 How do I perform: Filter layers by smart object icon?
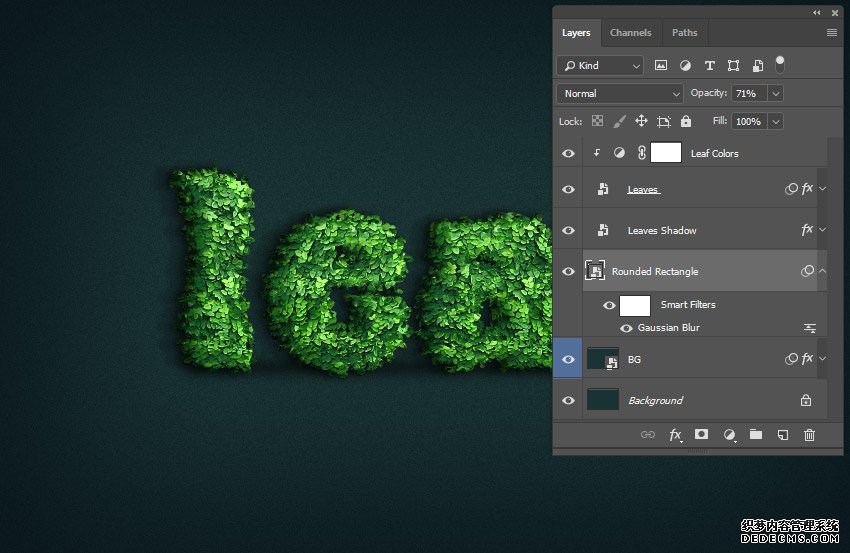pos(758,66)
